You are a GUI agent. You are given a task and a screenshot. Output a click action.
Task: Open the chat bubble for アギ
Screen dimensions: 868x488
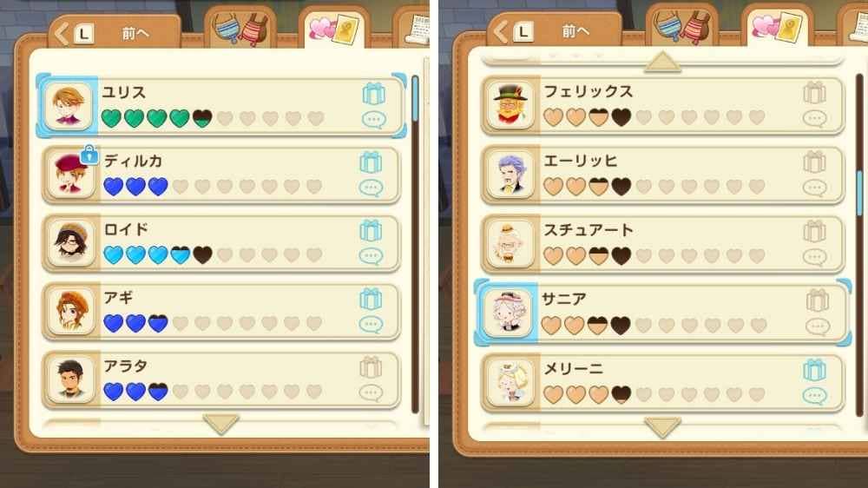(x=371, y=324)
